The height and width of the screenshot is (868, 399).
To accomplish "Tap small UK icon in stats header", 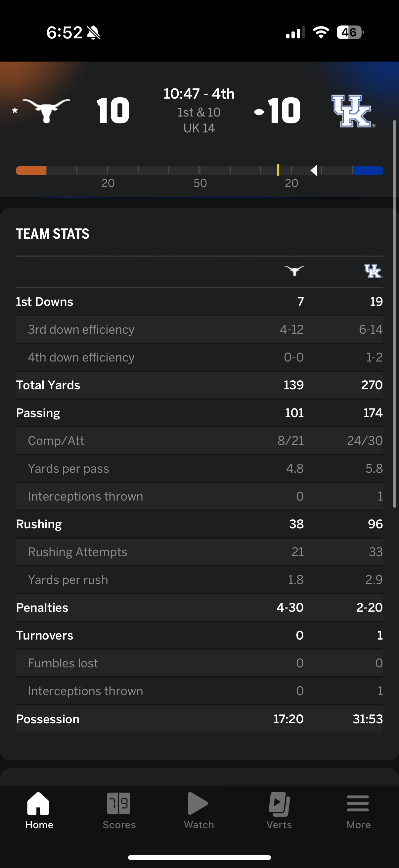I will (373, 271).
